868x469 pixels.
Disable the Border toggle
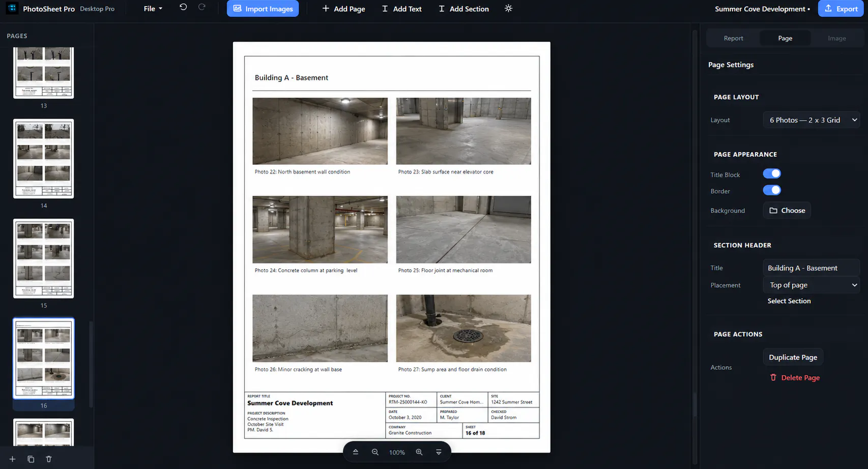click(772, 190)
